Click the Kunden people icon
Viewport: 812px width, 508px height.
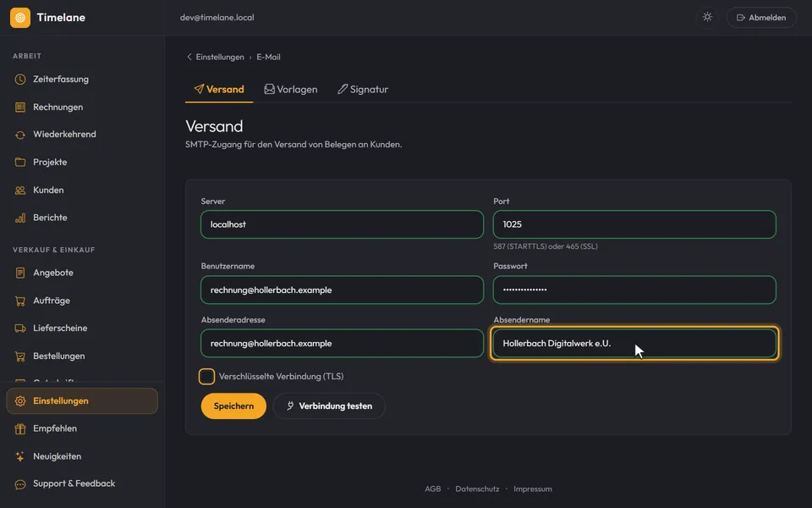[20, 190]
